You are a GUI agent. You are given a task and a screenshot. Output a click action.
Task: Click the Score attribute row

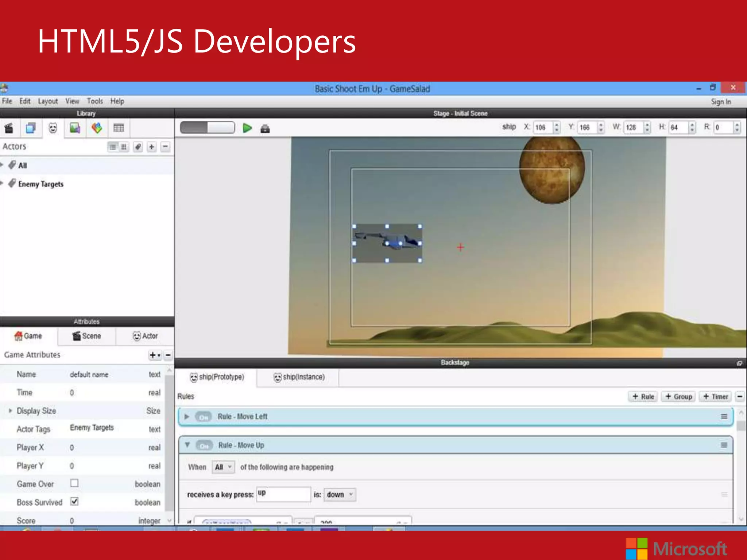click(x=83, y=520)
